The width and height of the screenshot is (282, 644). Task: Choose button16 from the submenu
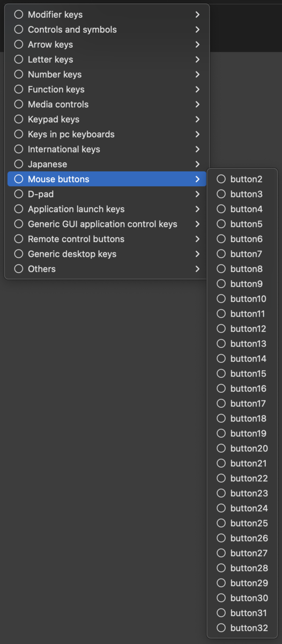point(242,389)
